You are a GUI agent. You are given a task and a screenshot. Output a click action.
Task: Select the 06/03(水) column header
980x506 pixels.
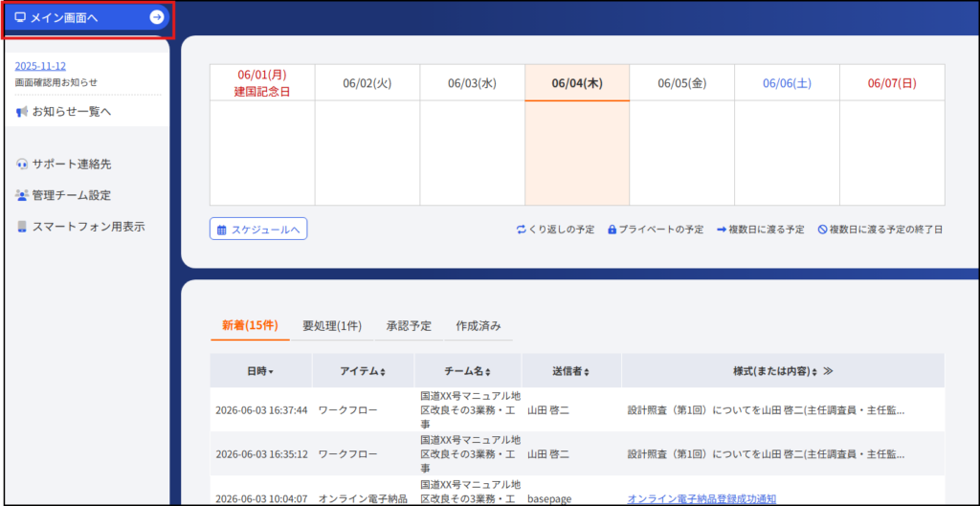(472, 82)
